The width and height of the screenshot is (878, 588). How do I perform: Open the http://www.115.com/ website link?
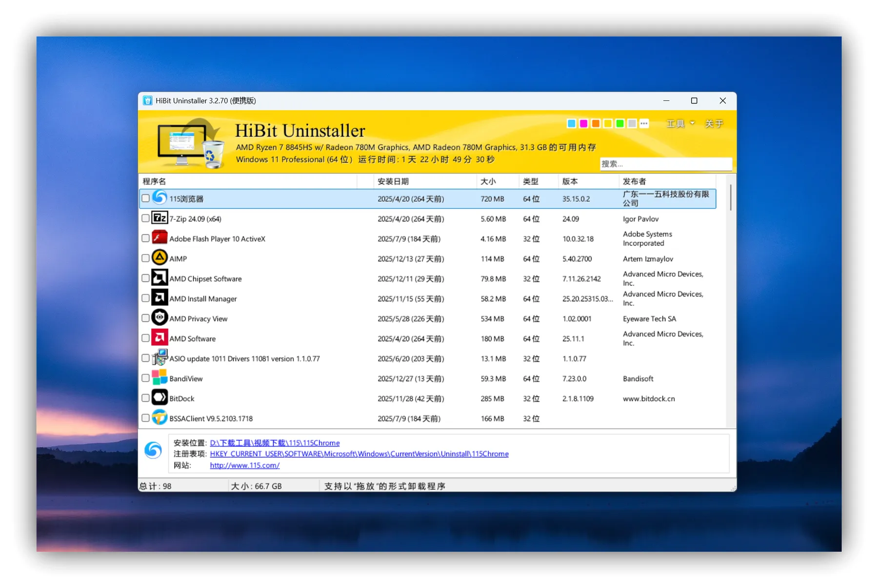[x=244, y=465]
